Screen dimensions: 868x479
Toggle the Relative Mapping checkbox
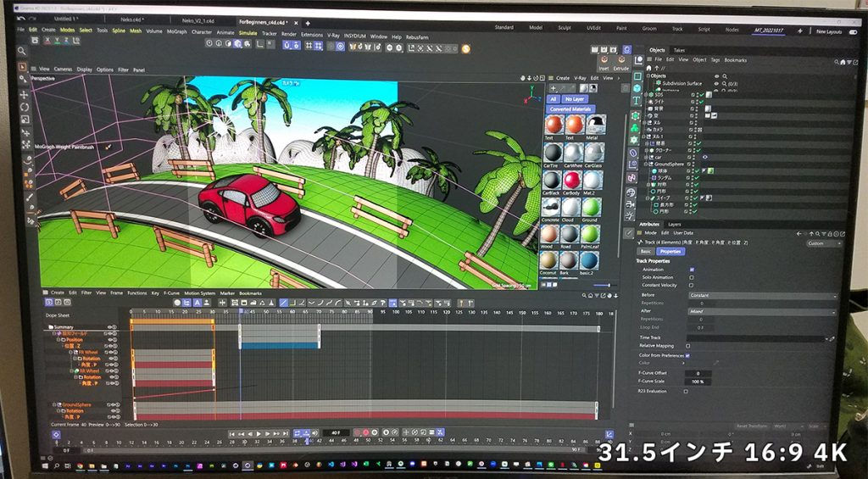pyautogui.click(x=688, y=346)
